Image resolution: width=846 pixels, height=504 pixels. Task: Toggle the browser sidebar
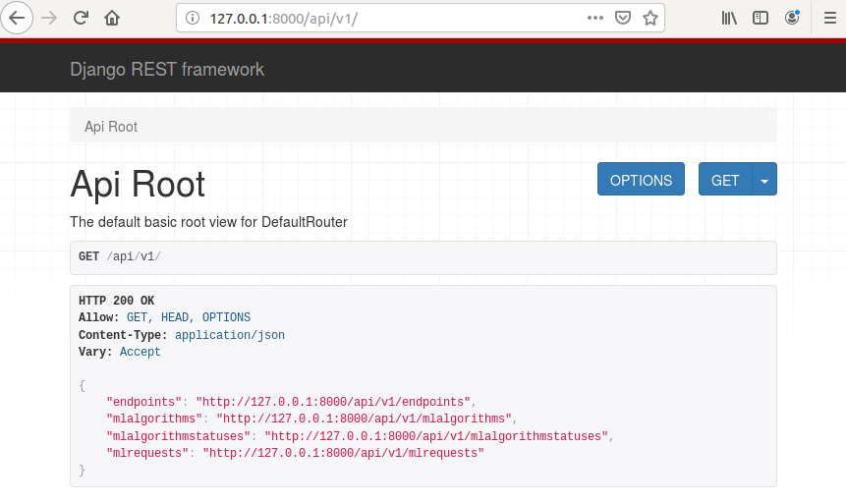(760, 18)
